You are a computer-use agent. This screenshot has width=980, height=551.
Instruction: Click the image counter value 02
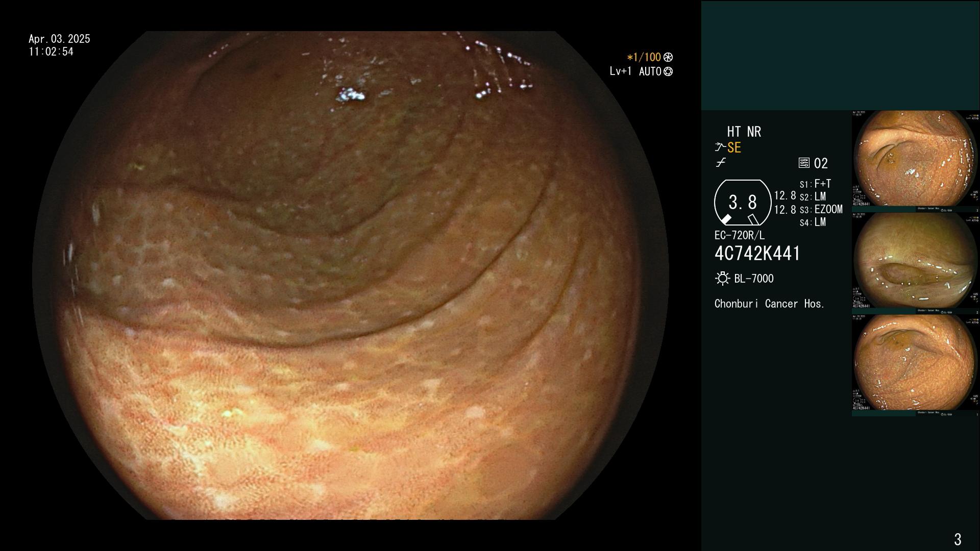(821, 164)
